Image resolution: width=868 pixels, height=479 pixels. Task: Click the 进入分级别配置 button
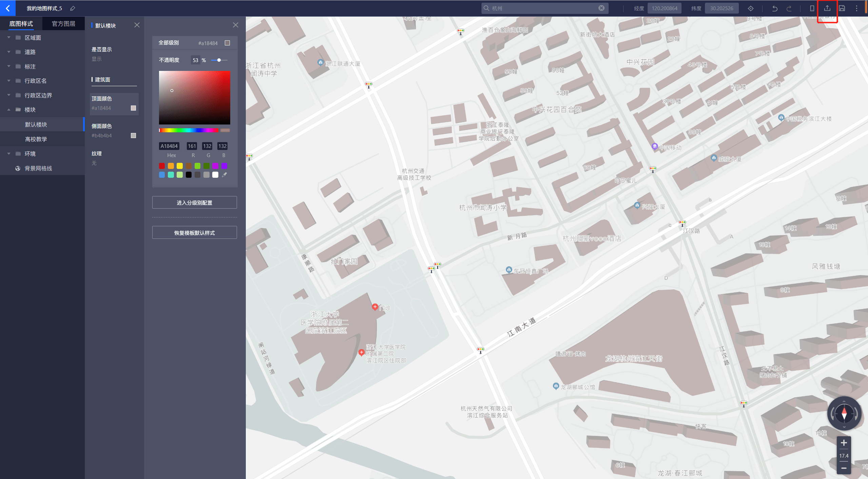click(x=194, y=203)
